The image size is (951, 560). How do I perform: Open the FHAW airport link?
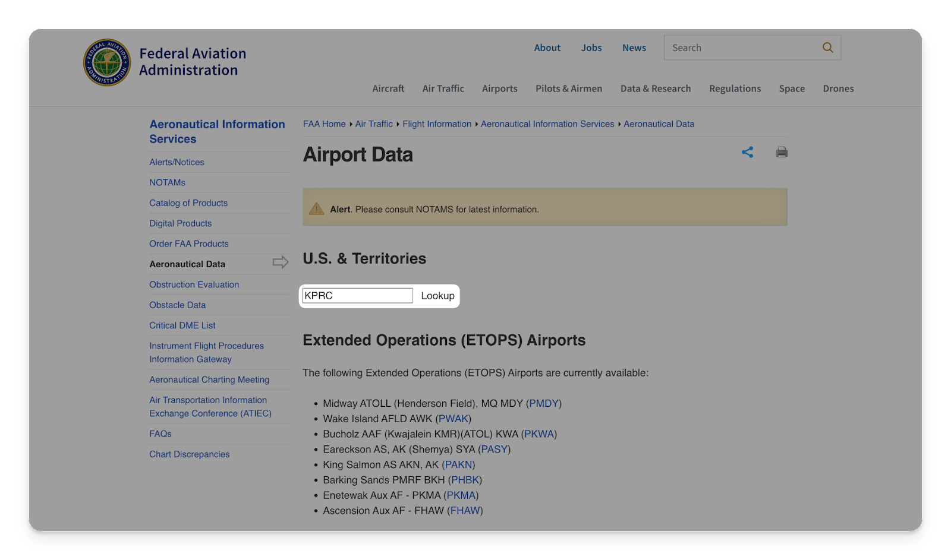465,511
